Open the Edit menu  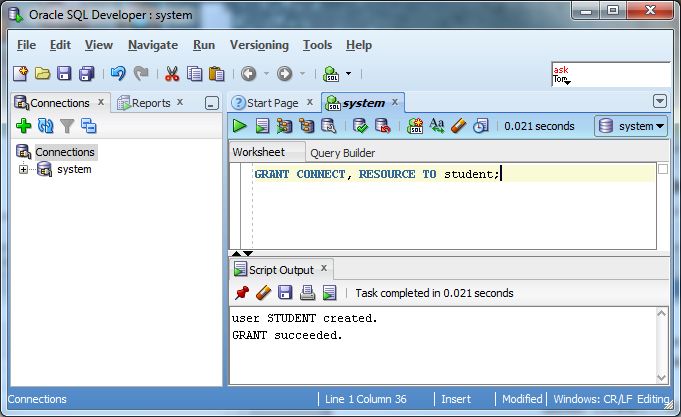pos(60,45)
